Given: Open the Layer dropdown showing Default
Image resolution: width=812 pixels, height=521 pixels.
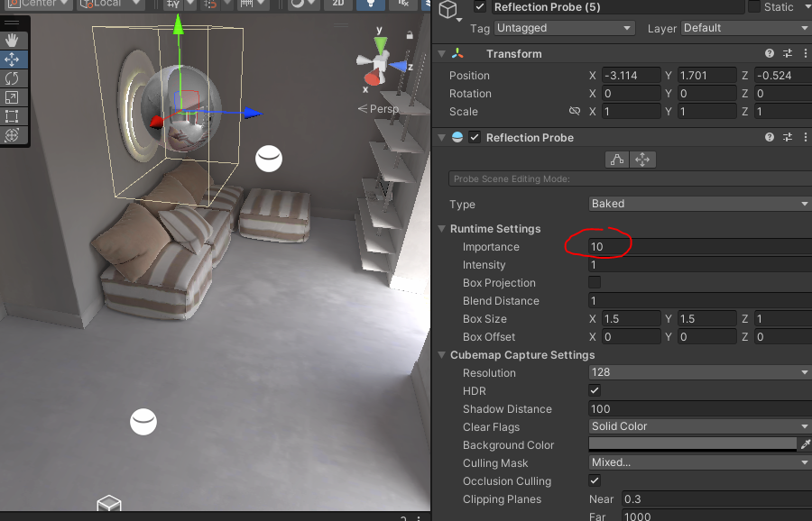Looking at the screenshot, I should click(746, 28).
